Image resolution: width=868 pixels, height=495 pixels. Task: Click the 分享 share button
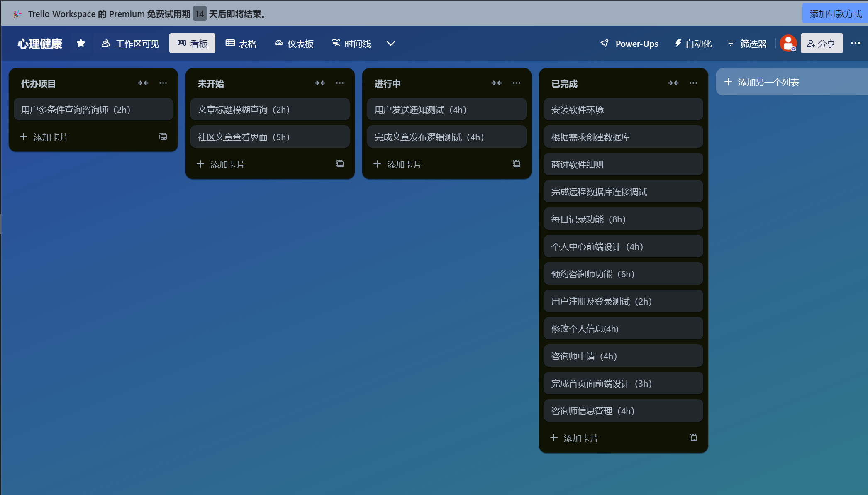point(821,44)
